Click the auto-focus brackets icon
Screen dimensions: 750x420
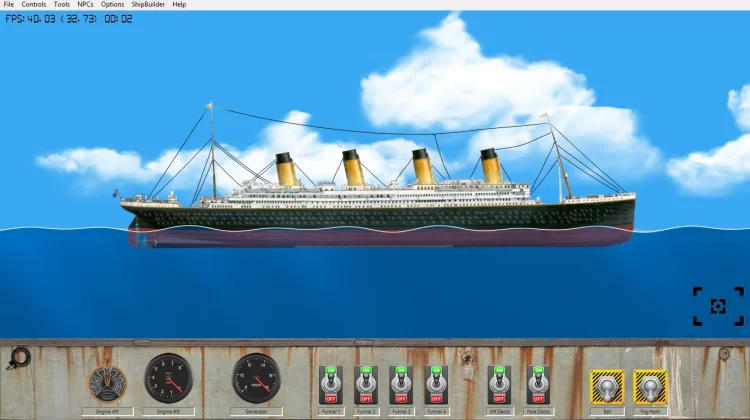point(718,306)
